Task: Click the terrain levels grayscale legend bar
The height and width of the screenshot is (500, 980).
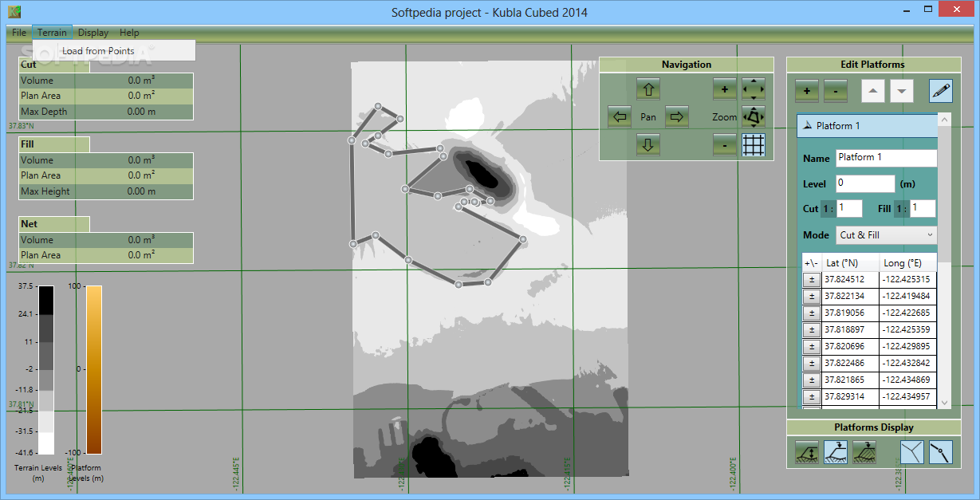Action: 46,370
